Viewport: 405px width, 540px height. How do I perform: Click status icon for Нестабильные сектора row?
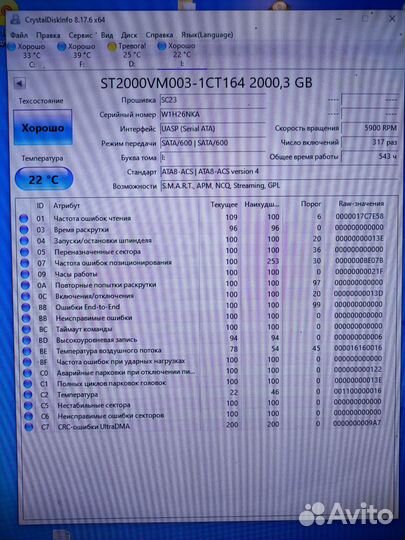tap(28, 405)
